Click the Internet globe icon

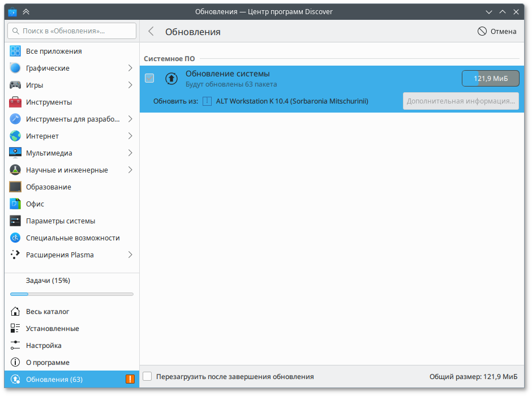(x=15, y=136)
